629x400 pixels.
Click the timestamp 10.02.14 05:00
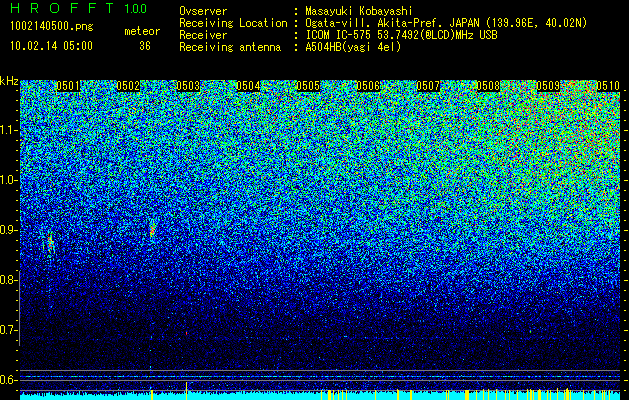point(51,46)
